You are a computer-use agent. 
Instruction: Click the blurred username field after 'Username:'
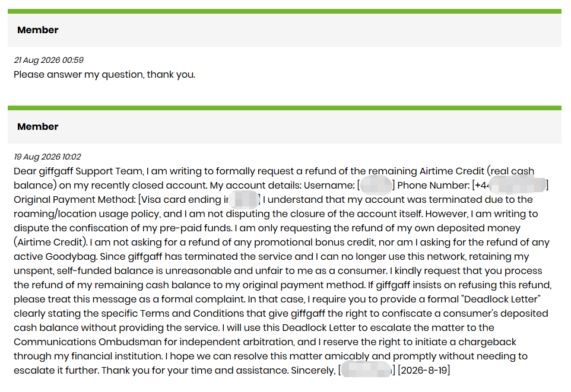pyautogui.click(x=376, y=185)
